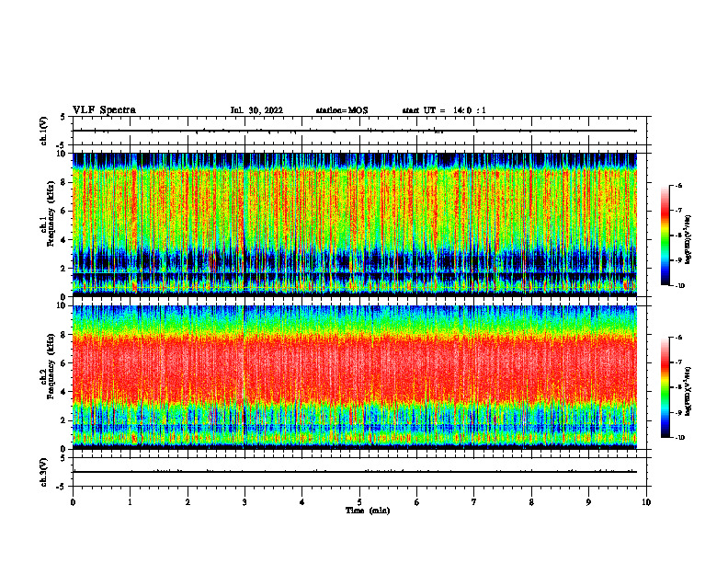Click the ch.1 waveform trace line
The height and width of the screenshot is (563, 728).
(354, 131)
